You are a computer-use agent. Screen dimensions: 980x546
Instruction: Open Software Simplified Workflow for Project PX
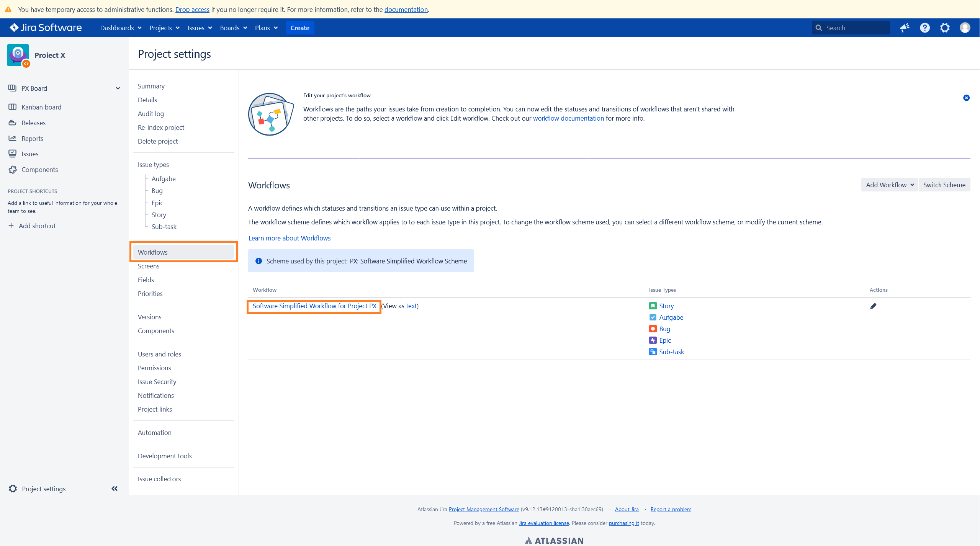tap(314, 306)
